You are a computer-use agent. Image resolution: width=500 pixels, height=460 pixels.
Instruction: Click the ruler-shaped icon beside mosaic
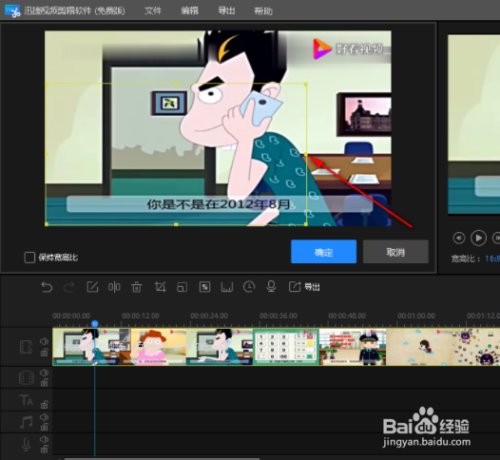pyautogui.click(x=227, y=287)
